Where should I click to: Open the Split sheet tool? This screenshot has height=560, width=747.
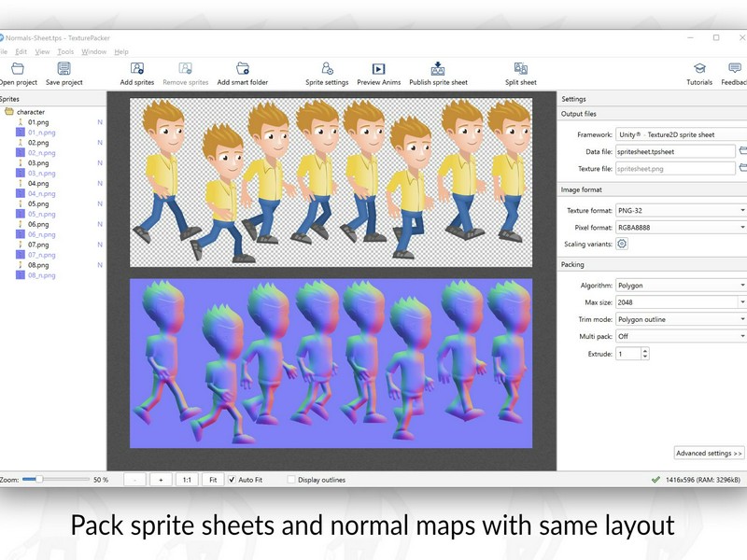(521, 68)
